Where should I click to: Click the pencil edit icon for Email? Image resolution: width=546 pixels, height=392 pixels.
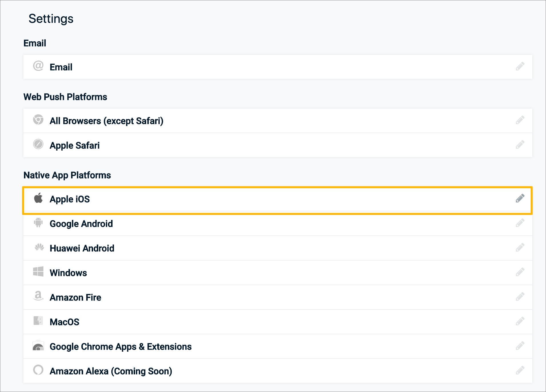(x=520, y=66)
